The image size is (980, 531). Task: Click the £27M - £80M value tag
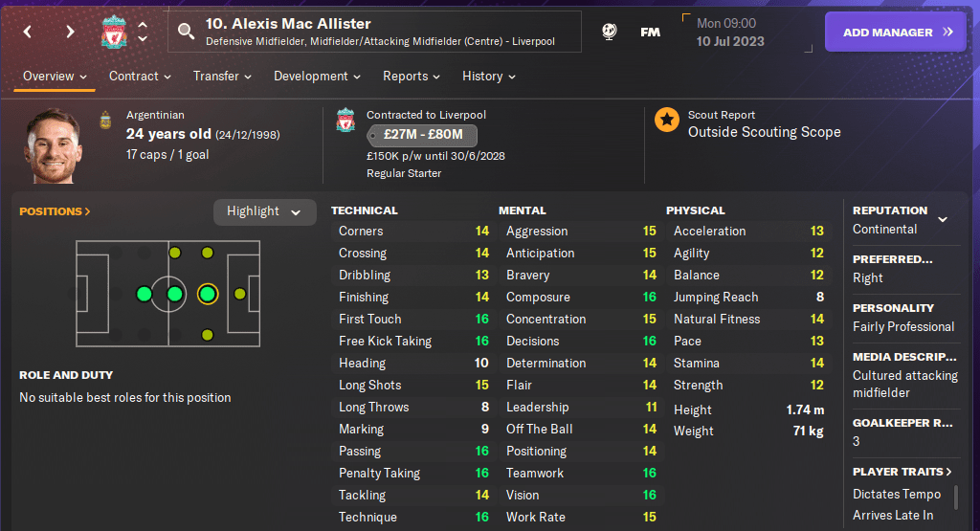click(421, 135)
